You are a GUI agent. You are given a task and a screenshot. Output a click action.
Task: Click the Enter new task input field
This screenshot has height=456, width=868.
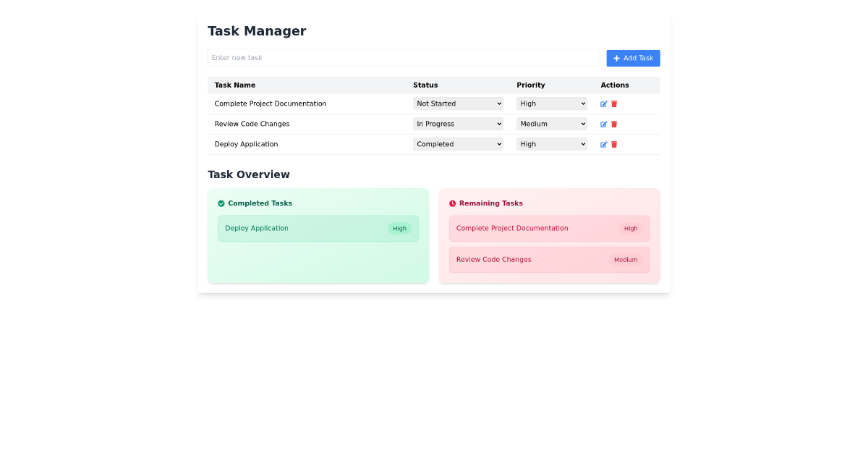click(x=405, y=57)
